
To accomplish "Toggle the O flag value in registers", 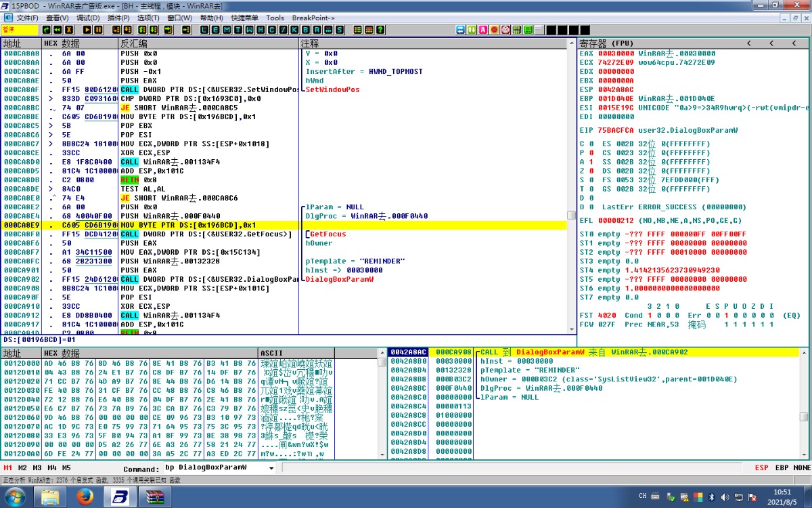I will [x=592, y=207].
